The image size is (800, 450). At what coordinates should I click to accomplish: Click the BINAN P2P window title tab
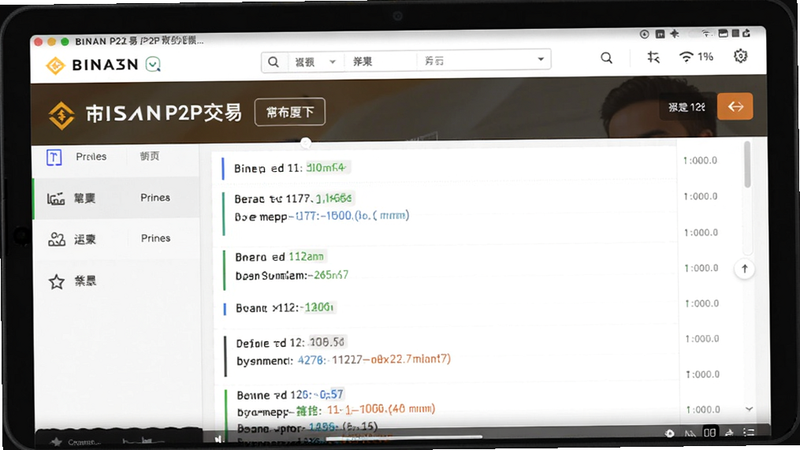point(139,41)
